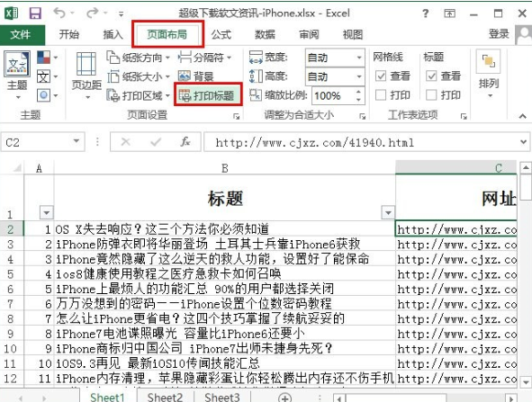Open theme colors icon
The height and width of the screenshot is (402, 532).
point(43,58)
